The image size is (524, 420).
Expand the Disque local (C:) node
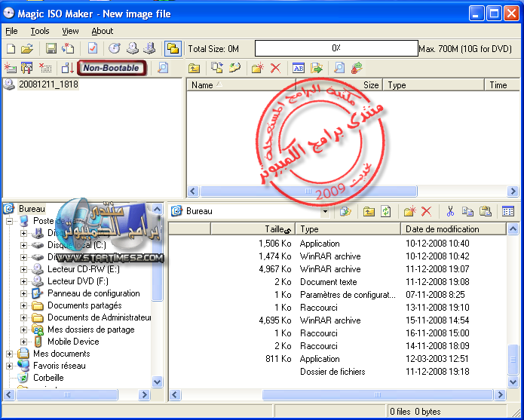coord(23,245)
